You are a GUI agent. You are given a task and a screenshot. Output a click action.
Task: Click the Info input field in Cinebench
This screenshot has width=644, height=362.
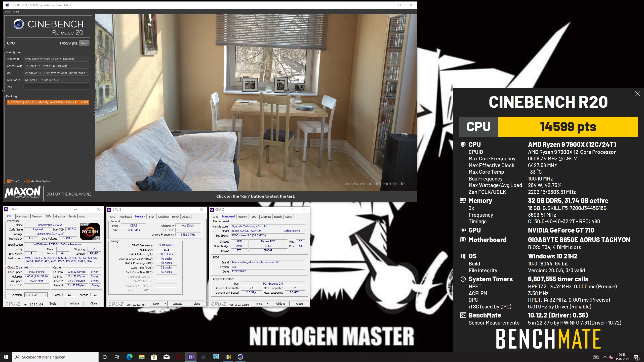tap(56, 87)
